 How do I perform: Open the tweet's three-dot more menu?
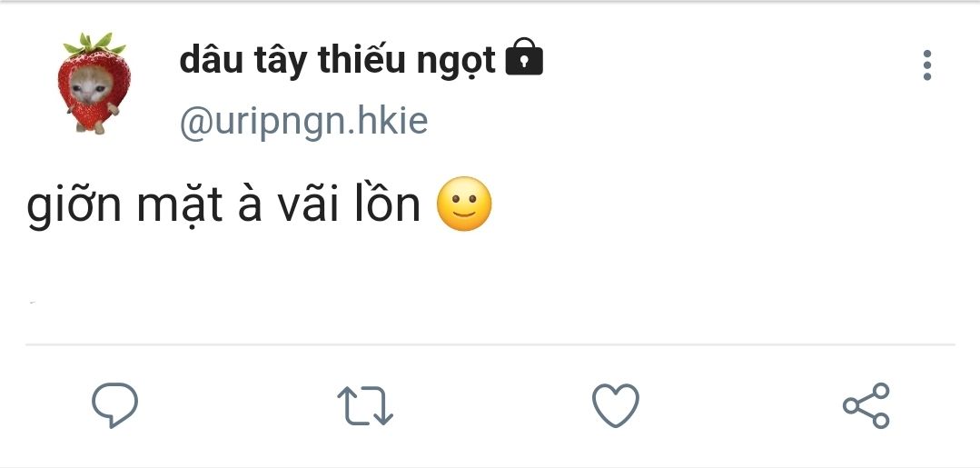click(x=926, y=65)
